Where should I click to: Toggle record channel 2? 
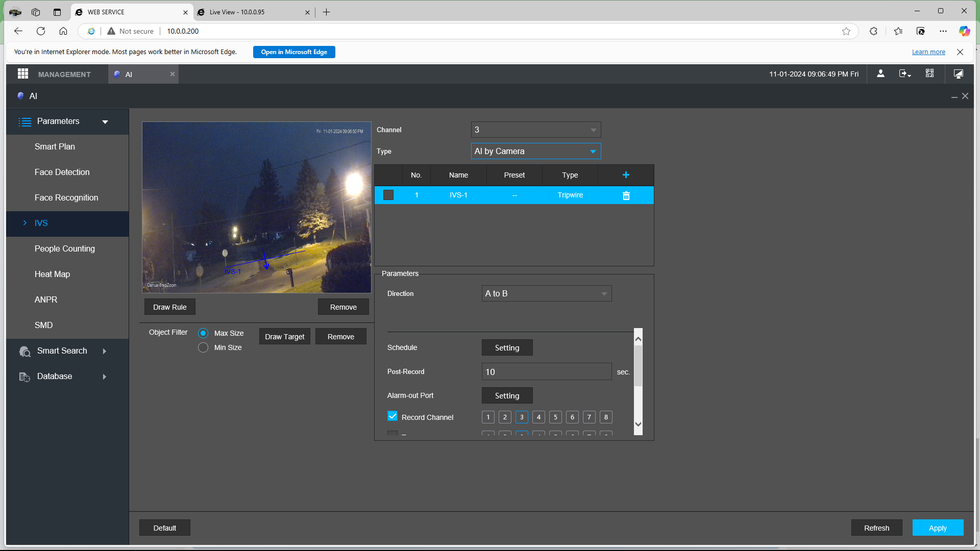[x=505, y=417]
